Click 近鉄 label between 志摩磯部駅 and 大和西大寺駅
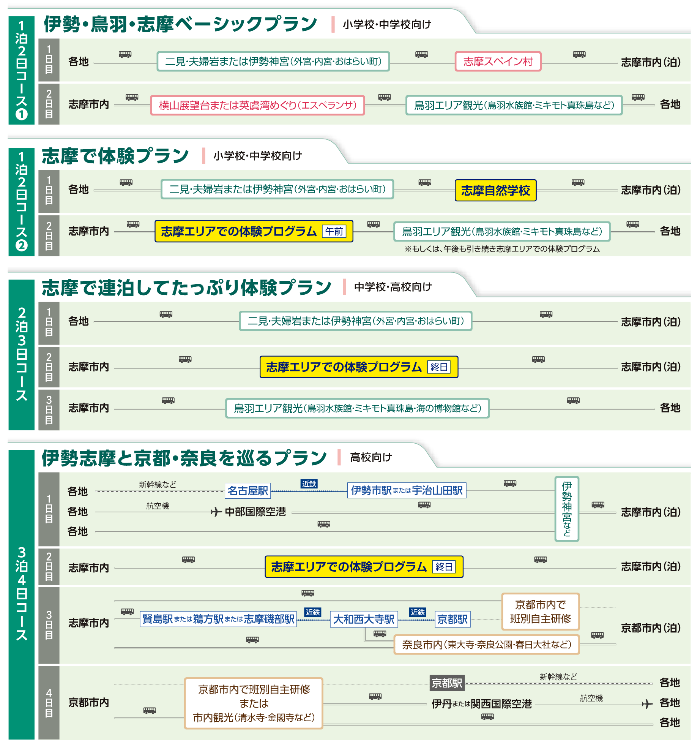The height and width of the screenshot is (746, 700). click(313, 612)
